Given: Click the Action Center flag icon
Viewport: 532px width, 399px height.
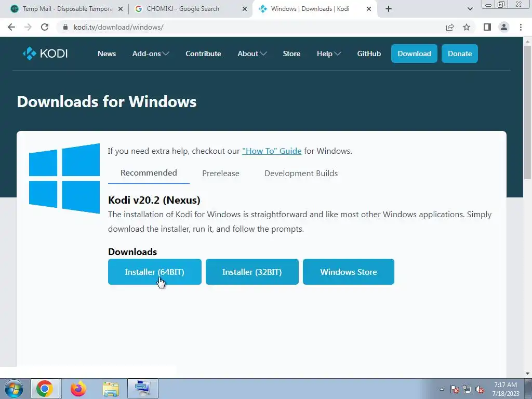Looking at the screenshot, I should [455, 389].
